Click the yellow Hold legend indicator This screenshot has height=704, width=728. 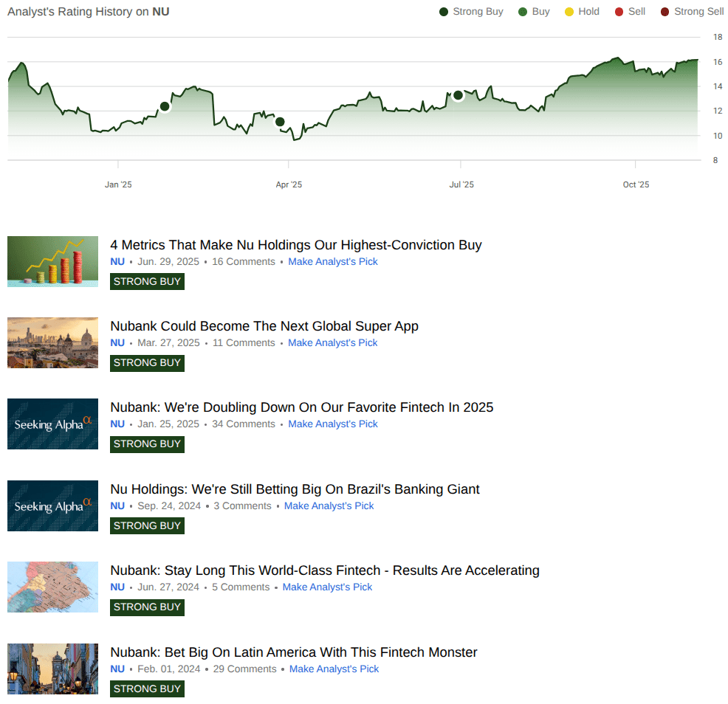pos(568,11)
